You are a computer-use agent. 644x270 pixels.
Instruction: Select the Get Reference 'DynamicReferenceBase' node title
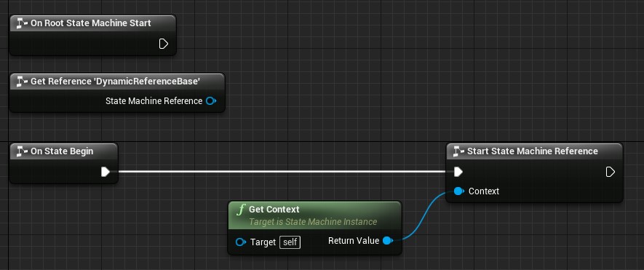click(115, 82)
